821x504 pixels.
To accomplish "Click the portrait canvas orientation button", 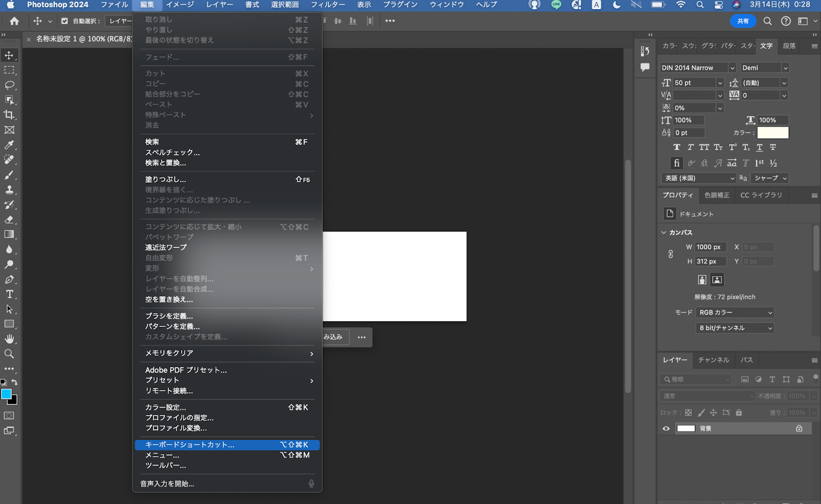I will coord(702,280).
